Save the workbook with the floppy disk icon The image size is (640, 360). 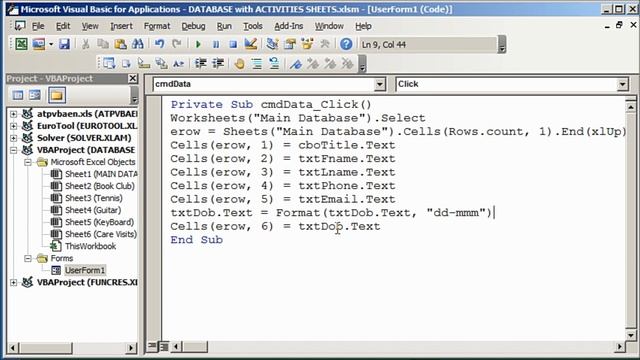click(64, 44)
